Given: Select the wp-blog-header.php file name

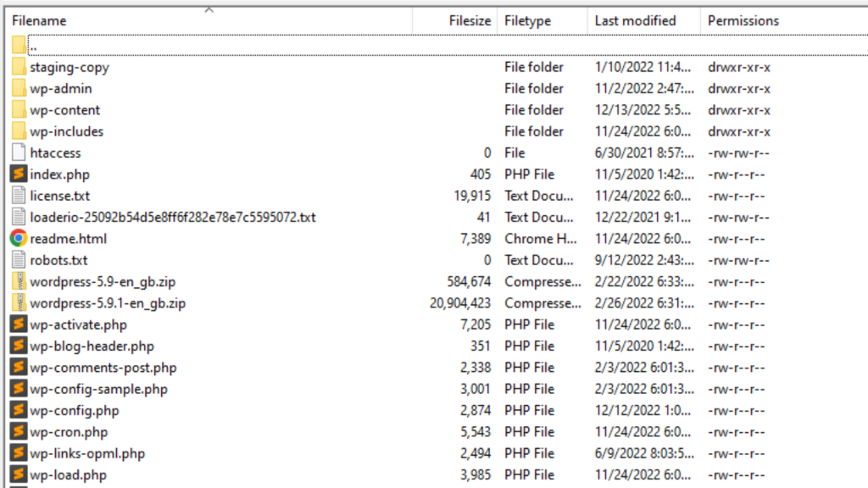Looking at the screenshot, I should pos(92,347).
